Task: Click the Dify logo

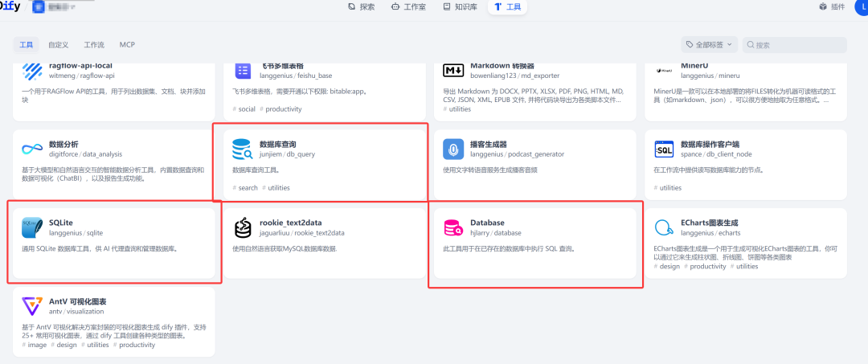Action: (10, 7)
